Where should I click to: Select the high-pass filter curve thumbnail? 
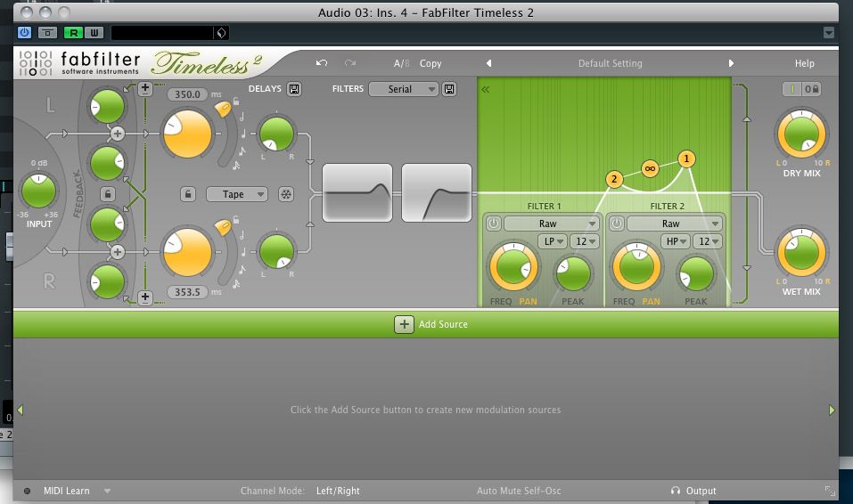(x=436, y=193)
